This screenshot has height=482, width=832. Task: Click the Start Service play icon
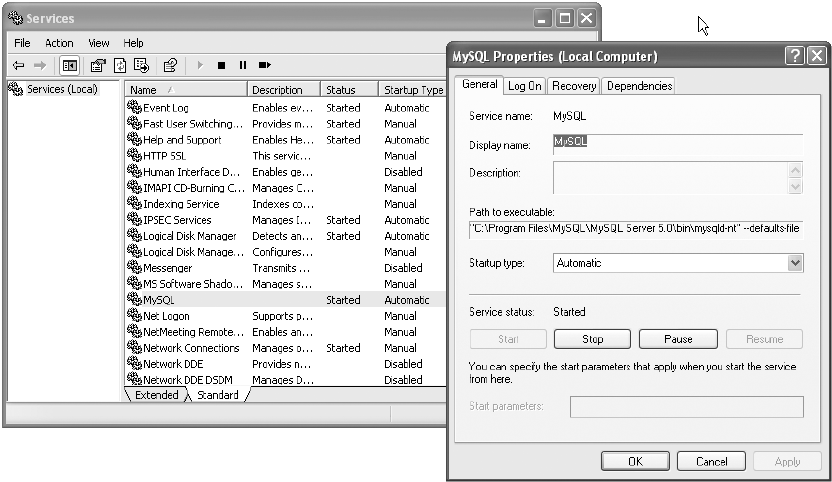[200, 65]
